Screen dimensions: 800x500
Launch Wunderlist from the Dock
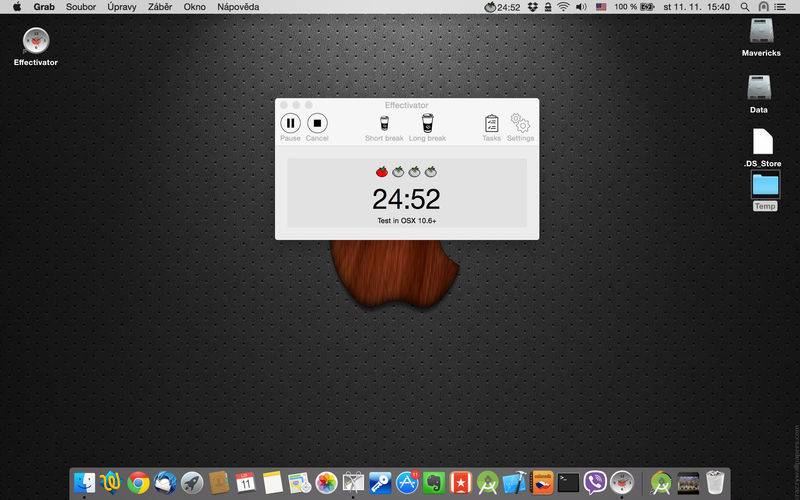pyautogui.click(x=461, y=482)
